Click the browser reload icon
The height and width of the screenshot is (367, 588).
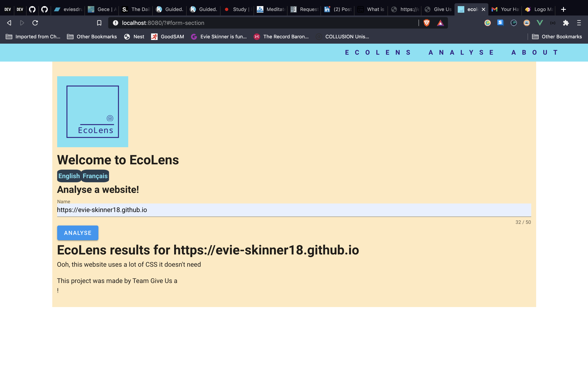(35, 23)
